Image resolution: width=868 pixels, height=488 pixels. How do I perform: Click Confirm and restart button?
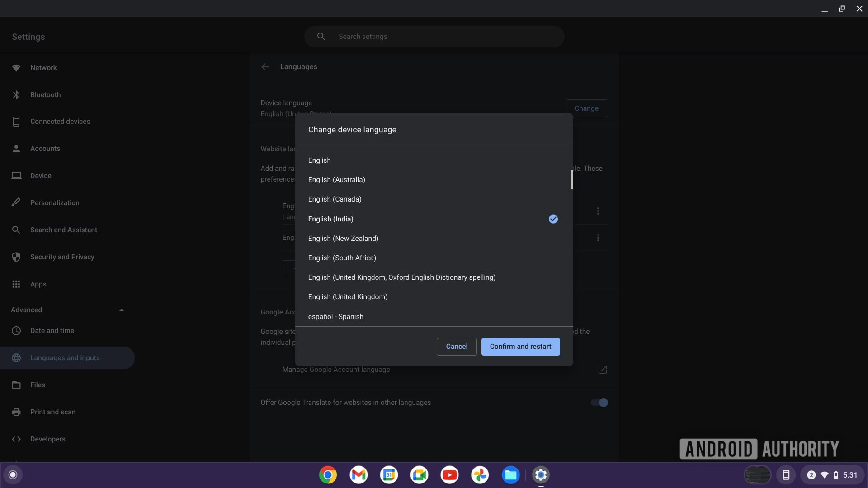pos(520,346)
